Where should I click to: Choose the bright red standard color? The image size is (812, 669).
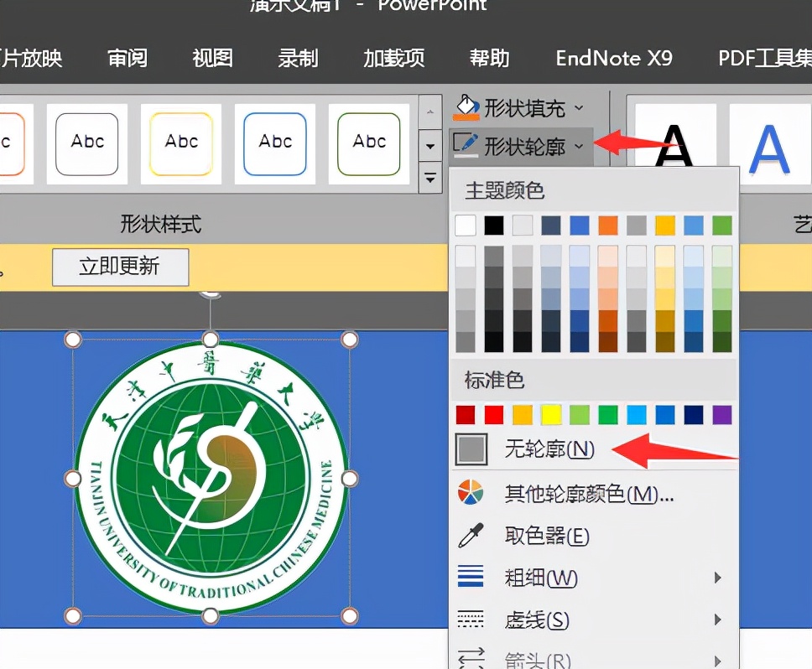point(494,414)
